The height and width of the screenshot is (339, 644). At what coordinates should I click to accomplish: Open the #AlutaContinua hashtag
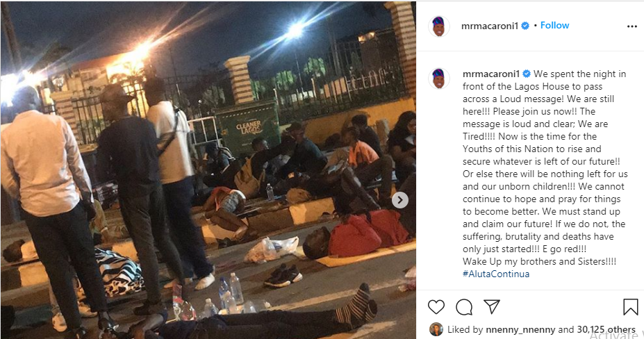tap(496, 274)
